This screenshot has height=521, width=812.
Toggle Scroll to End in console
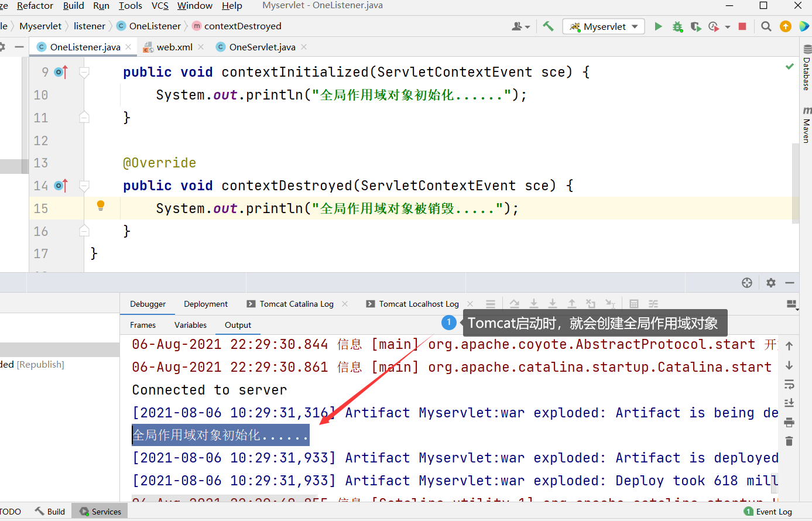(789, 403)
